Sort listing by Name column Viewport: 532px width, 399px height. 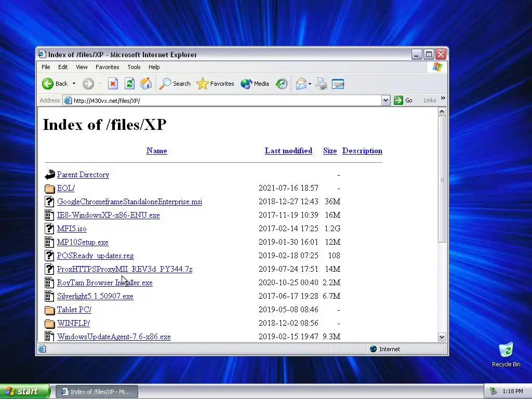(157, 151)
